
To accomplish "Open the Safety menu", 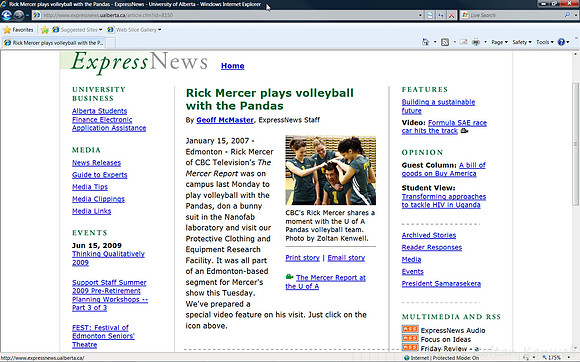I will click(x=522, y=42).
